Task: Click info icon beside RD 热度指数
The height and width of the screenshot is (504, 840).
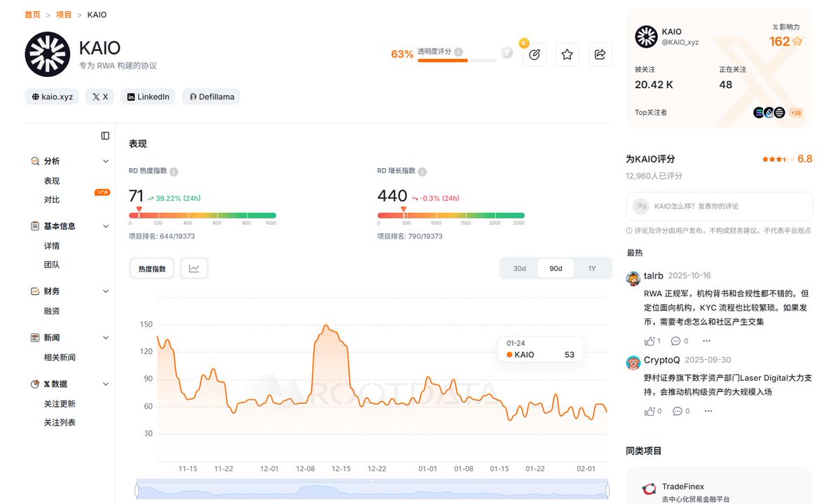Action: (174, 171)
